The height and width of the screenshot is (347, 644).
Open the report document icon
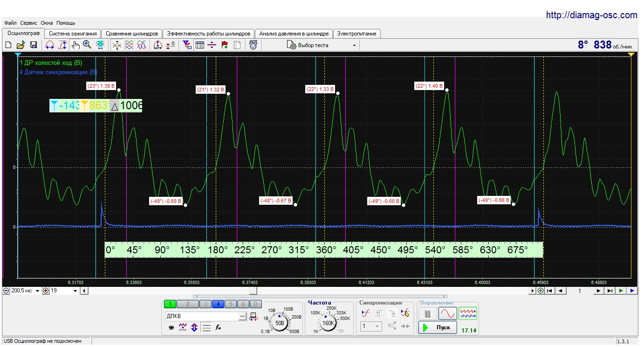click(x=237, y=45)
